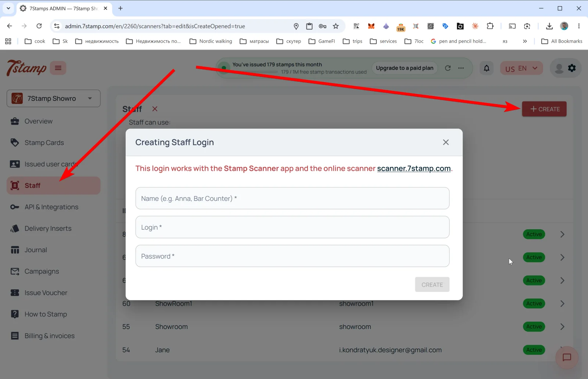588x379 pixels.
Task: Click the Active badge for Jane
Action: coord(534,350)
